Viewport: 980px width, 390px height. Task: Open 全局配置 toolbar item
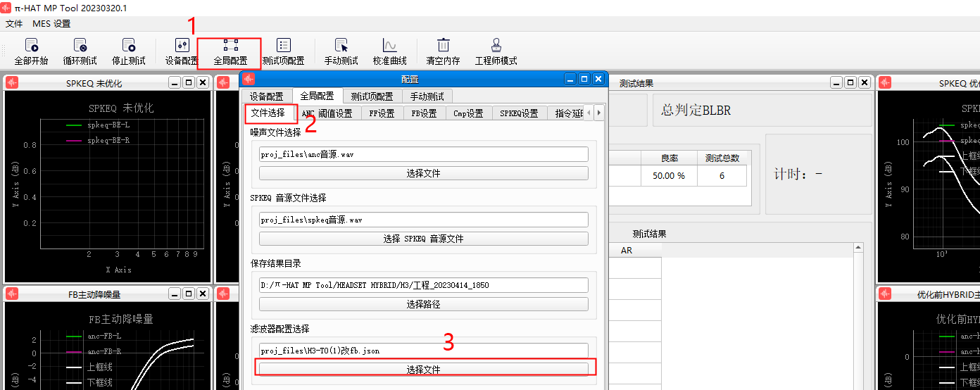point(230,52)
